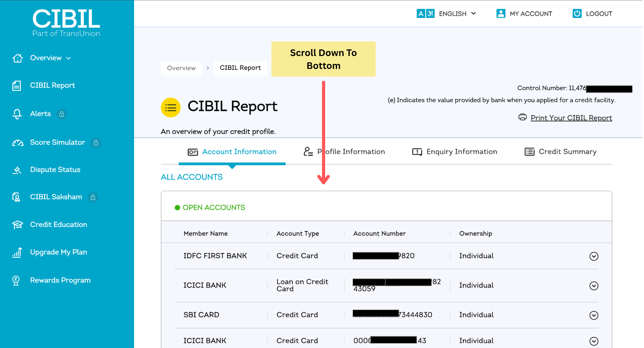Click the SBI CARD member name
This screenshot has height=348, width=644.
(201, 315)
